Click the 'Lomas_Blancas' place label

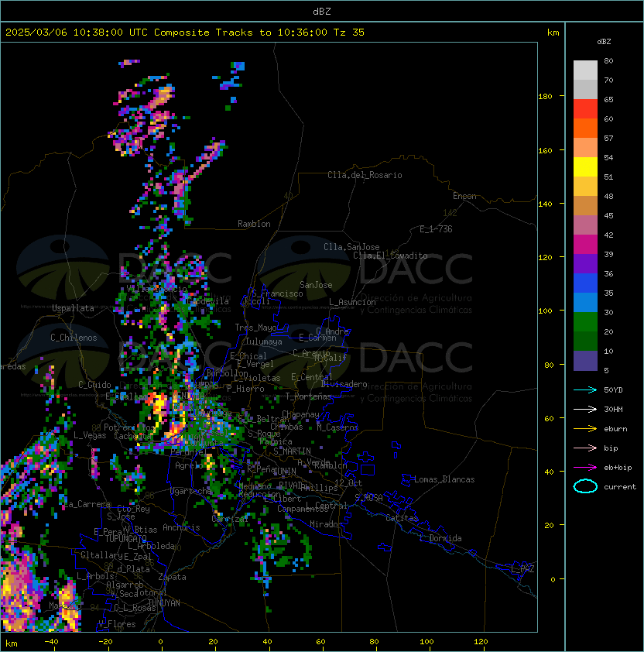click(x=444, y=479)
